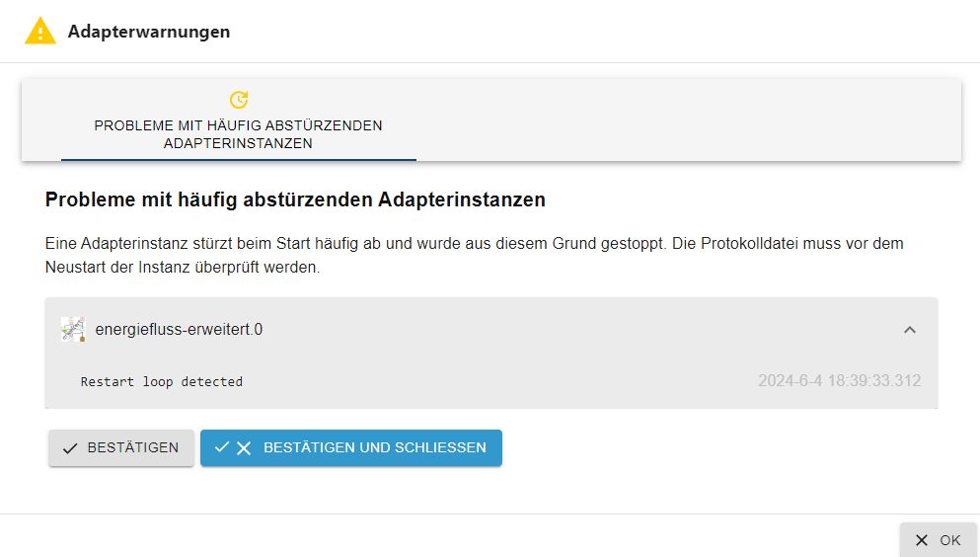Select the energiefluss-erweitert.0 instance name
This screenshot has width=980, height=557.
(x=179, y=330)
